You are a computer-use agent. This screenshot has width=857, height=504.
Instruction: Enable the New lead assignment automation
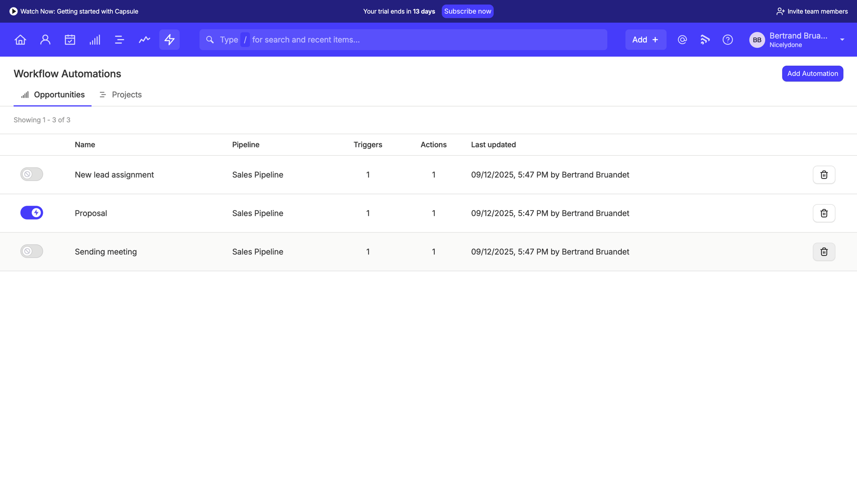(31, 174)
